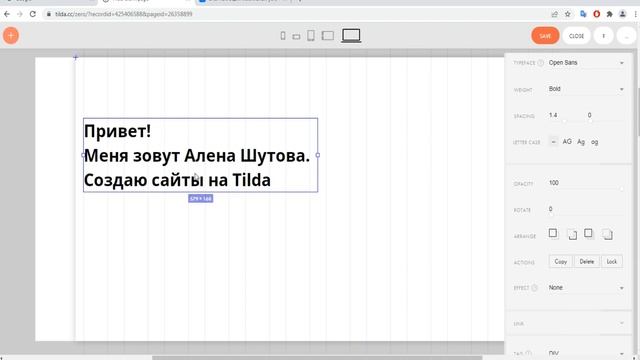Reload the browser page

33,14
